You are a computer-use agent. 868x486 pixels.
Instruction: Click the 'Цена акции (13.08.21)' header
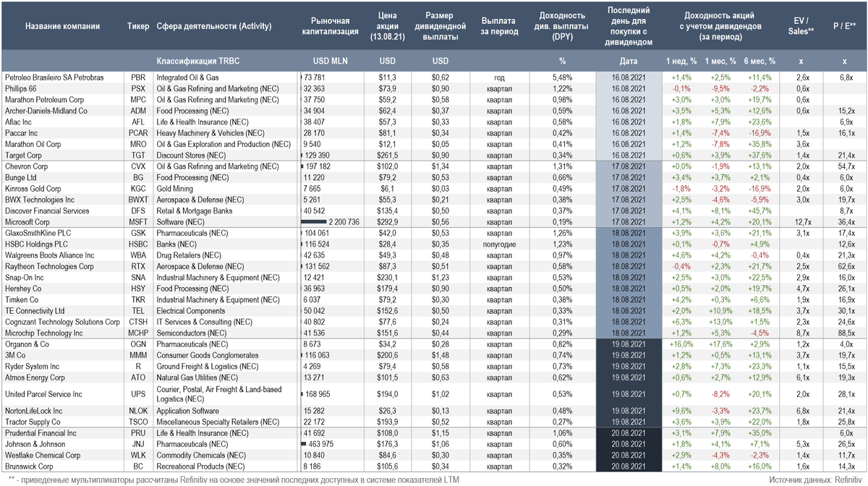[388, 25]
